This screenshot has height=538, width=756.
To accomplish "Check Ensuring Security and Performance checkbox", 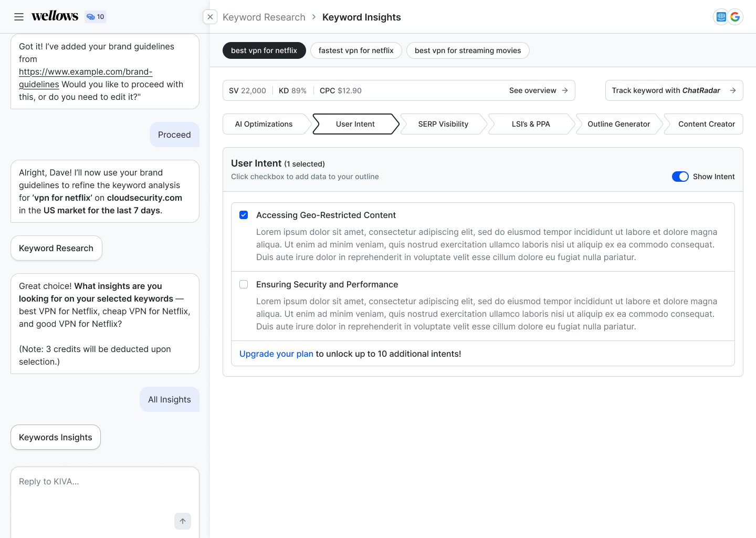I will (244, 284).
